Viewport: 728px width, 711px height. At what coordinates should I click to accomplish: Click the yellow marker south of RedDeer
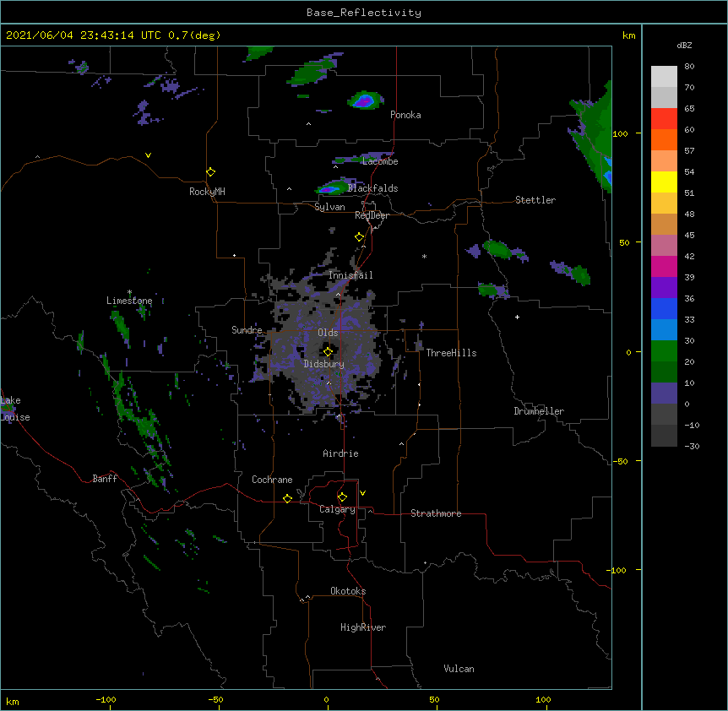tap(359, 237)
